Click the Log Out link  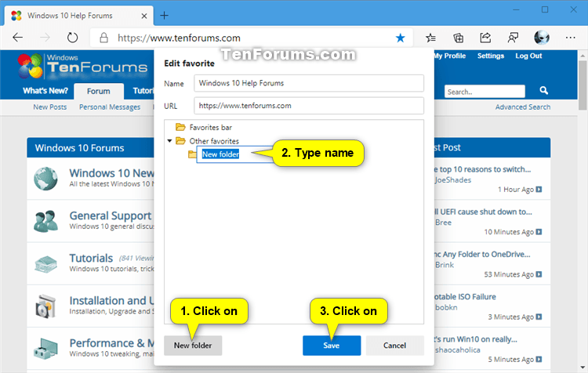(x=528, y=56)
